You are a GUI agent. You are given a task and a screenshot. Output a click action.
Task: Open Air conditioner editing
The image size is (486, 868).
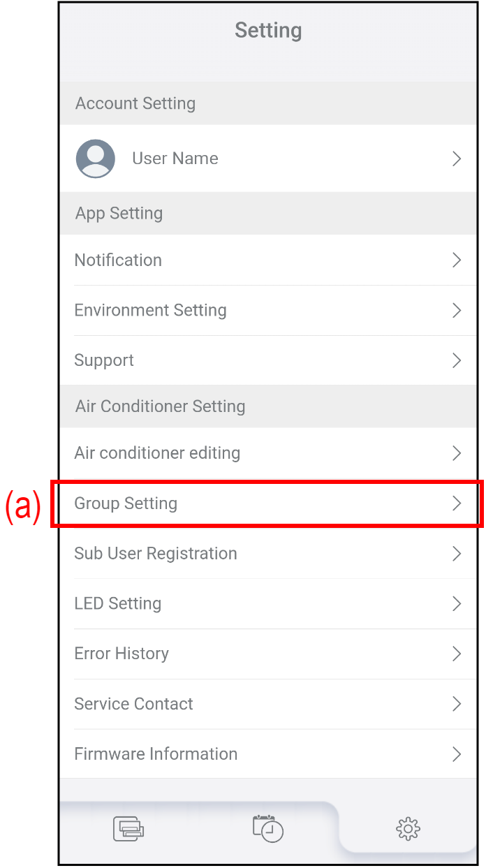pos(157,453)
